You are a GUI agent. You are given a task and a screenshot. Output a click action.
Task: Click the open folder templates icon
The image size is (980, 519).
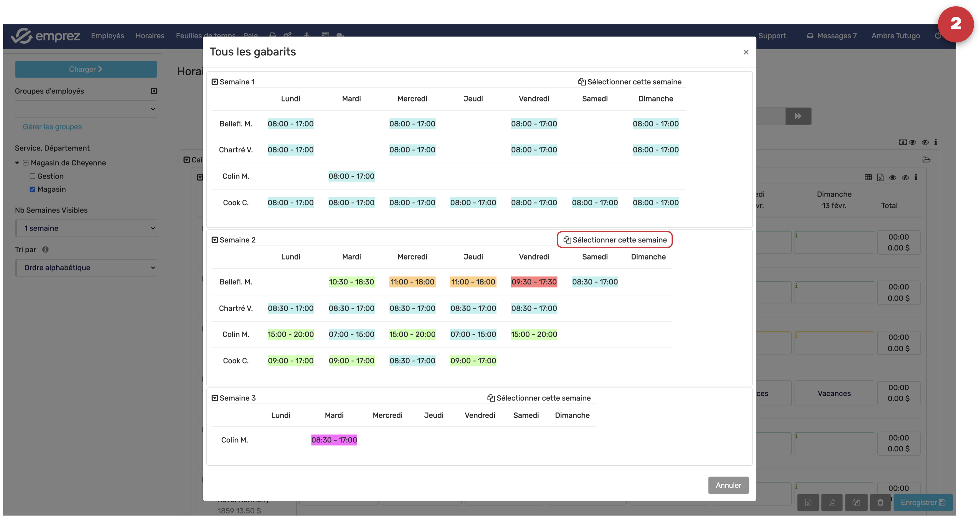pyautogui.click(x=926, y=160)
